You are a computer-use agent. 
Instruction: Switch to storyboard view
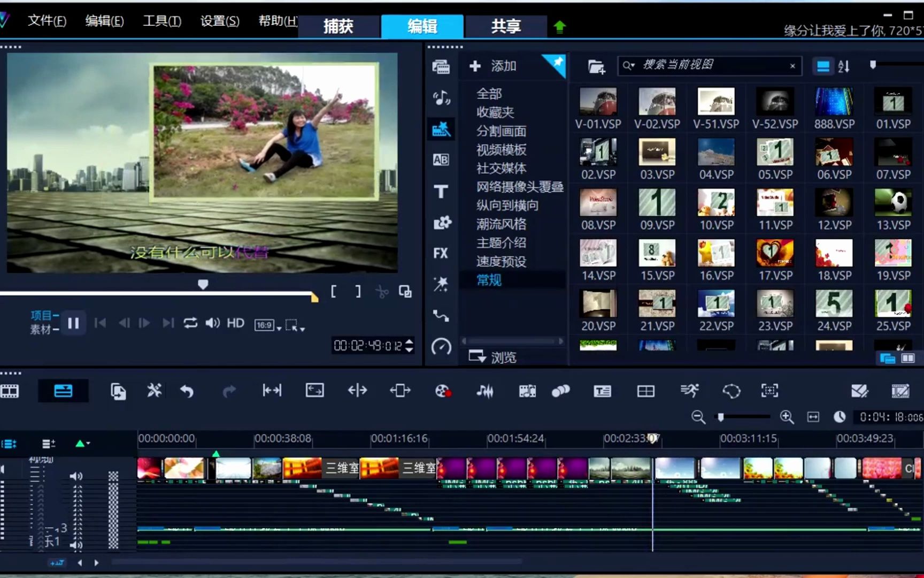10,391
